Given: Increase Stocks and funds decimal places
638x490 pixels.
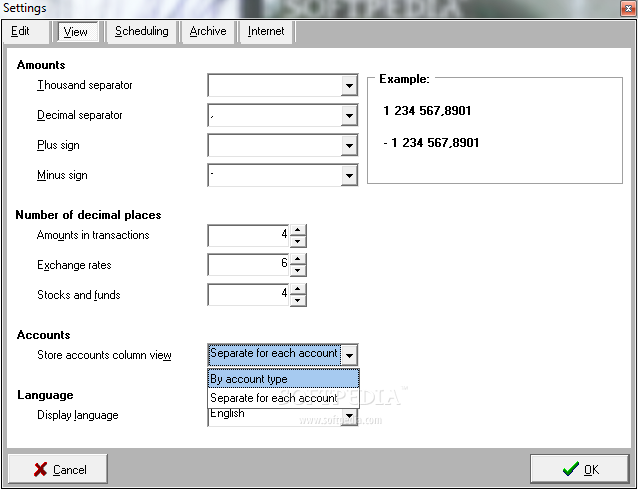Looking at the screenshot, I should (298, 289).
